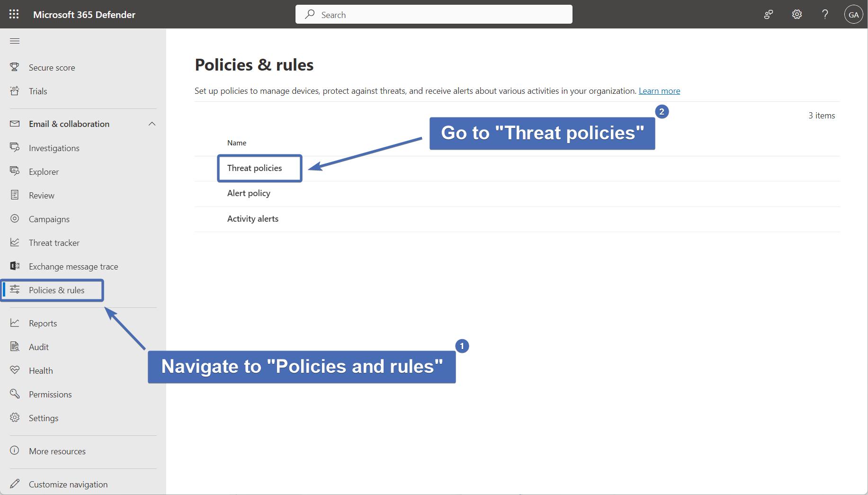Image resolution: width=868 pixels, height=495 pixels.
Task: Open Health navigation item
Action: (41, 371)
